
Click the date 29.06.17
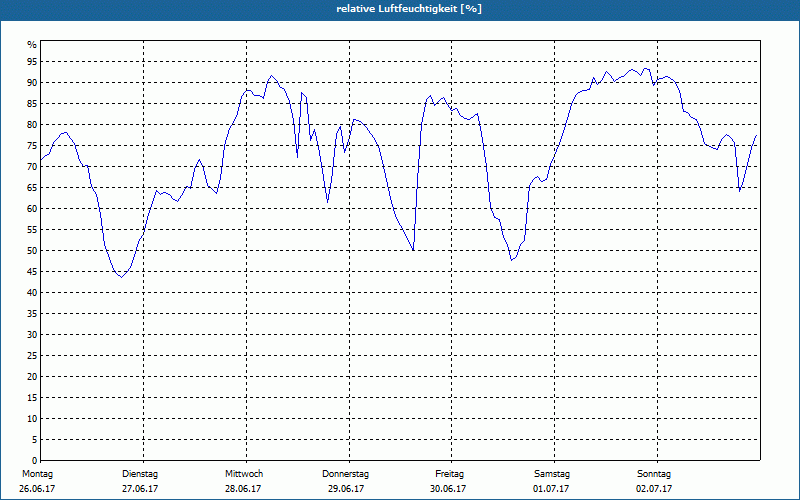click(346, 489)
